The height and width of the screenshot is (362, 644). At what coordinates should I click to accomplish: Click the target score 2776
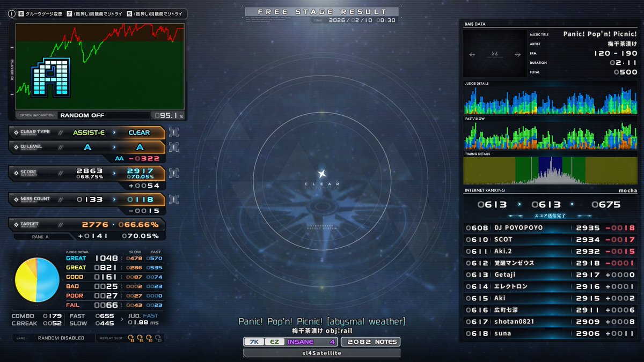[95, 224]
